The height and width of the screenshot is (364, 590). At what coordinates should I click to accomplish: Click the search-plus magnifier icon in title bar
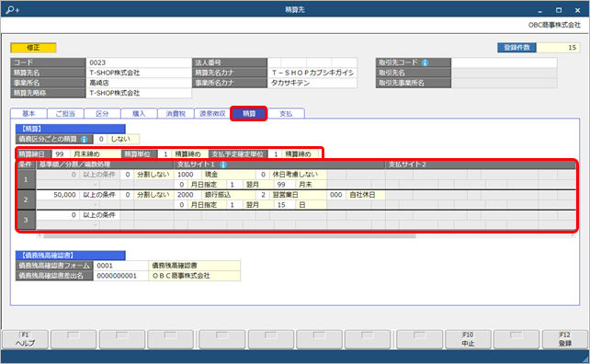pos(13,10)
